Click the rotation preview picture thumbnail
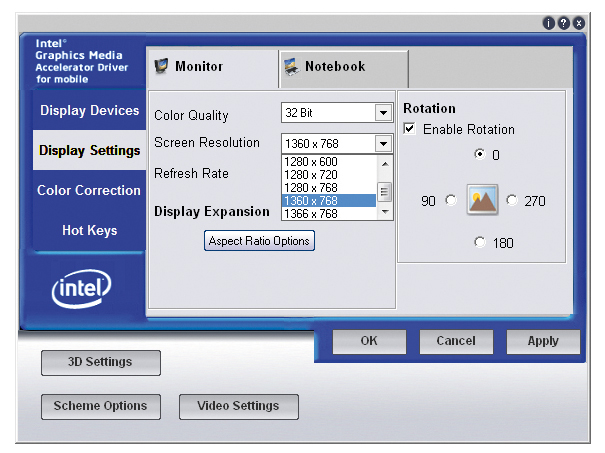Viewport: 605px width, 453px height. 482,199
